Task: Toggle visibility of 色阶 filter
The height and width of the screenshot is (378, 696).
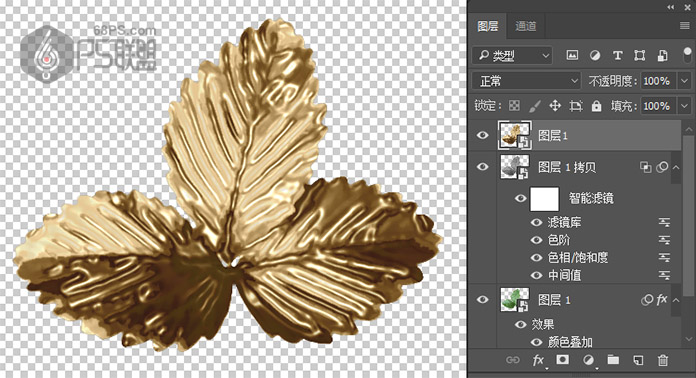Action: [x=537, y=240]
